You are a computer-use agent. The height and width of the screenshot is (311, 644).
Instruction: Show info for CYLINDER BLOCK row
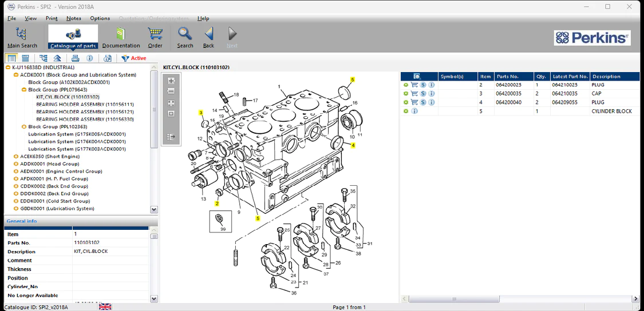[x=414, y=111]
